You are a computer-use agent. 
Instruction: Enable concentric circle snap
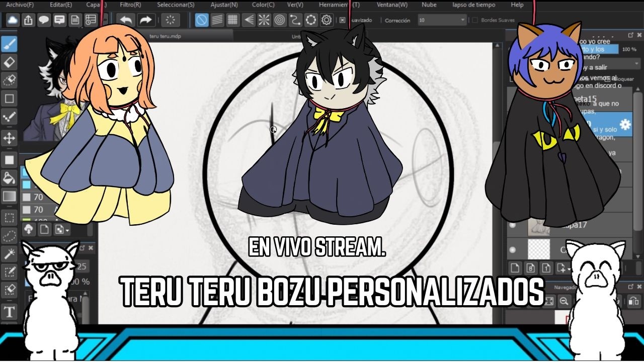(x=280, y=20)
